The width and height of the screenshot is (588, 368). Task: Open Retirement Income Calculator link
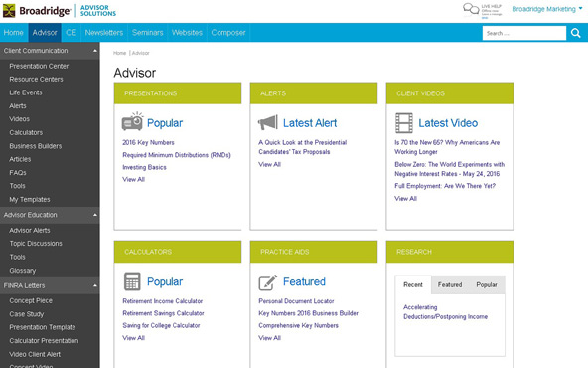click(162, 301)
